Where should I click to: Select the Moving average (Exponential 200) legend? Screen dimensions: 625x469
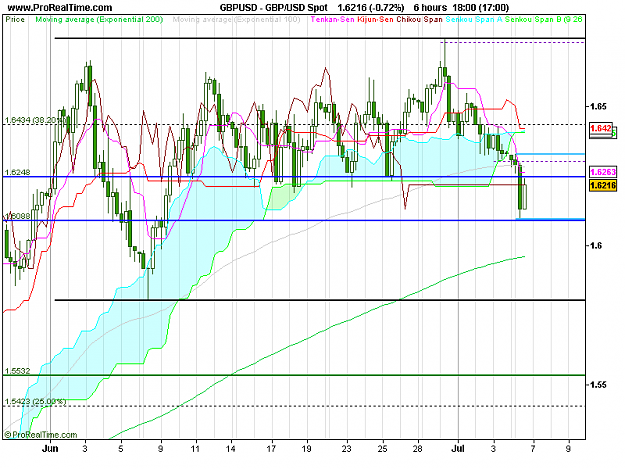click(99, 19)
